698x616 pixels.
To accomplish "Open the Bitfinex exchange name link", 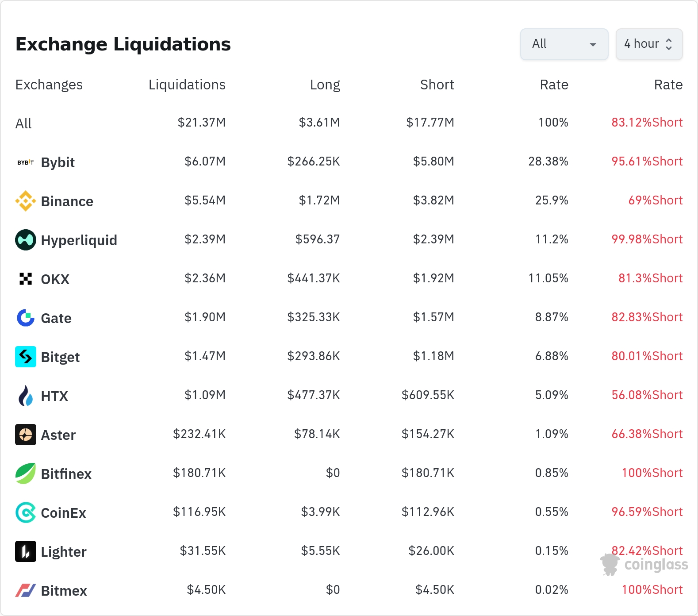I will (66, 474).
